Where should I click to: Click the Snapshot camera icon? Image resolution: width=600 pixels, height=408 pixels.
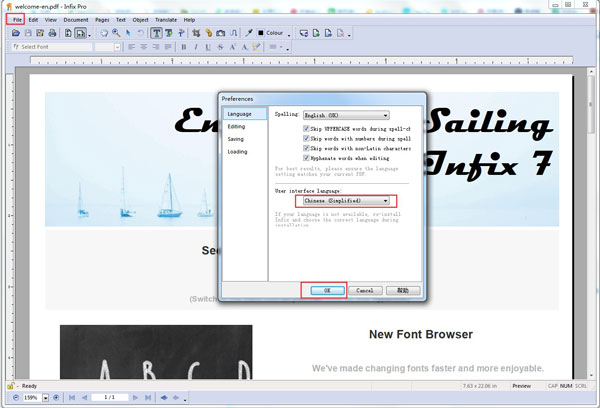point(221,33)
